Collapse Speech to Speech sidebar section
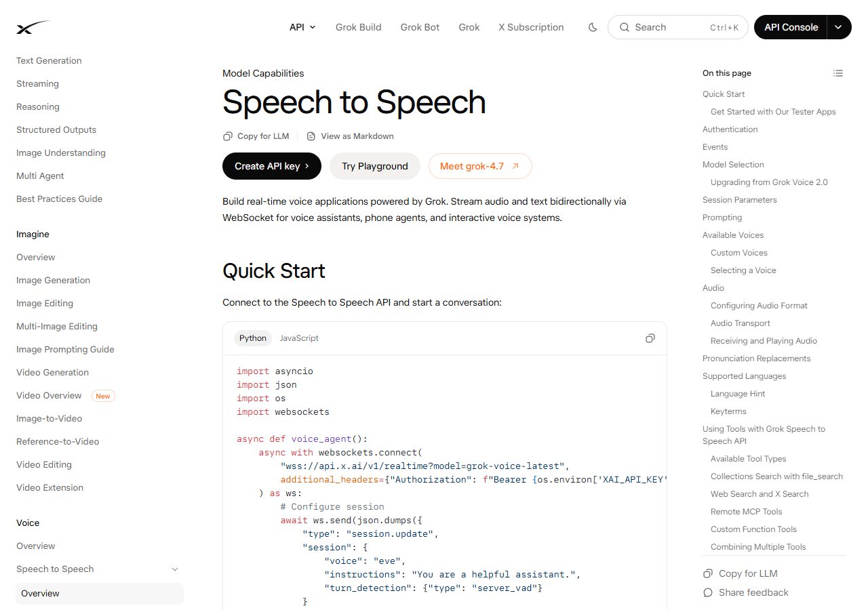 [x=175, y=569]
